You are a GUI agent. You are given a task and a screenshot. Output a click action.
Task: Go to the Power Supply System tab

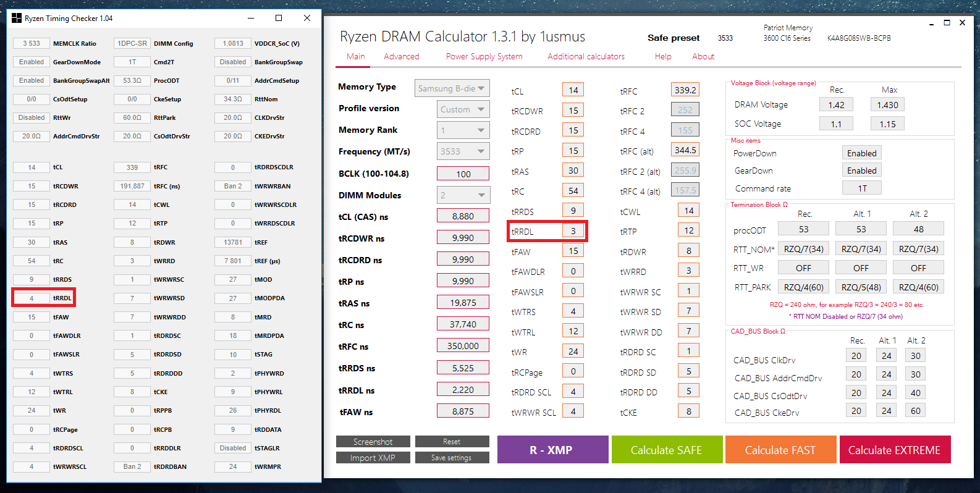484,56
